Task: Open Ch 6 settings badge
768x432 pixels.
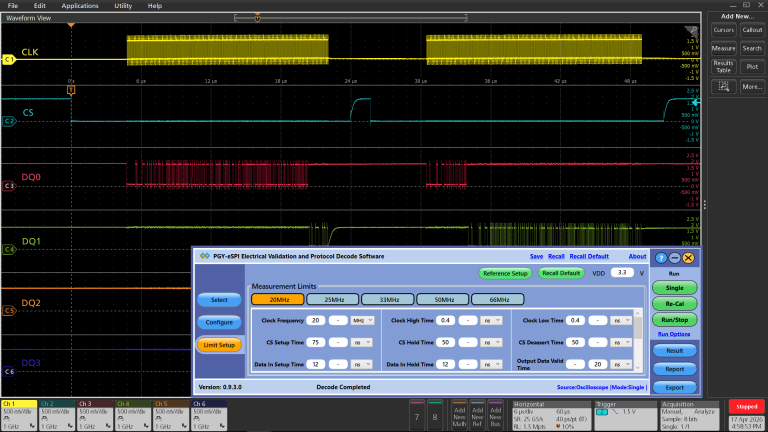Action: coord(209,415)
